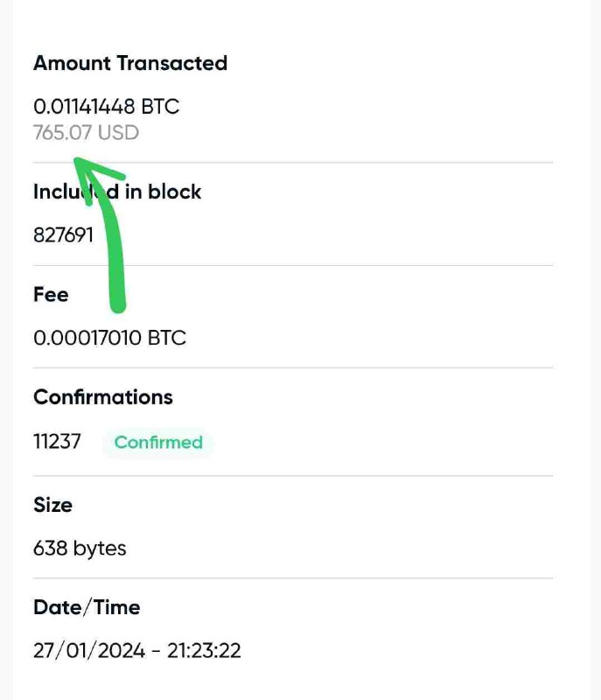Select the 0.00017010 BTC fee value
Viewport: 601px width, 700px height.
pyautogui.click(x=109, y=338)
